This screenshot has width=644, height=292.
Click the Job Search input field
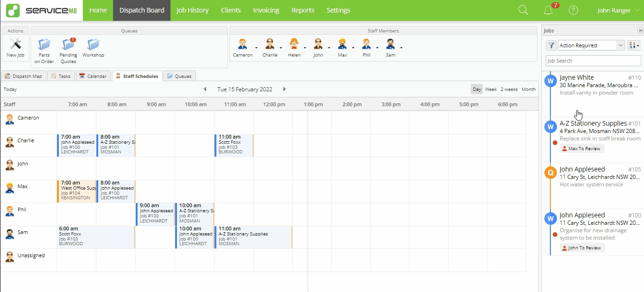click(593, 61)
